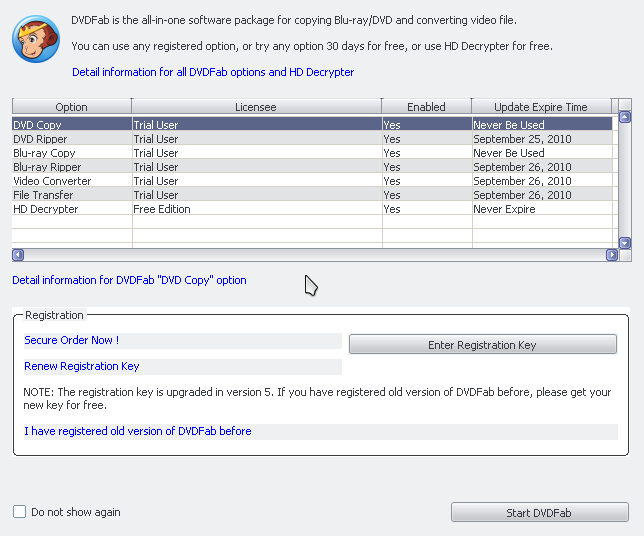Viewport: 644px width, 536px height.
Task: Sort by Update Expire Time column header
Action: pyautogui.click(x=541, y=106)
